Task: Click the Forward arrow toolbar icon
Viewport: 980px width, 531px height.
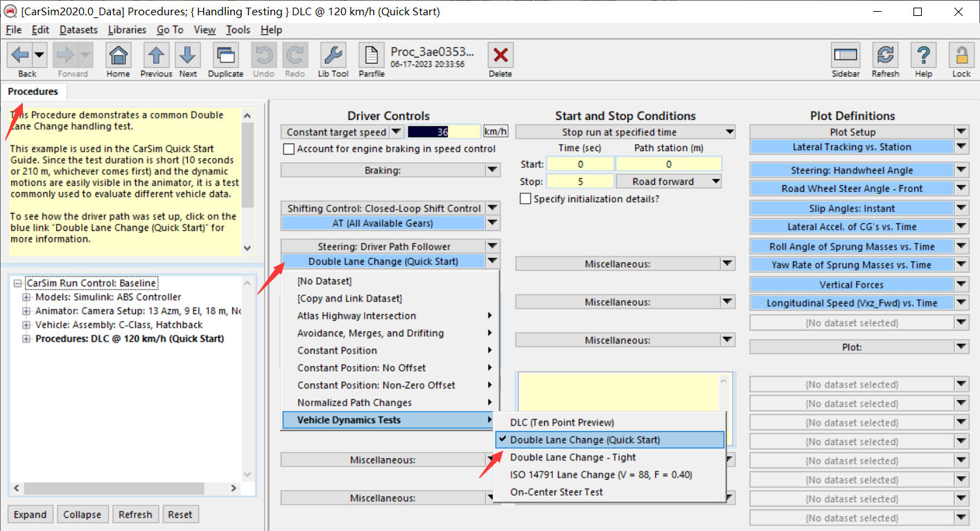Action: tap(67, 55)
